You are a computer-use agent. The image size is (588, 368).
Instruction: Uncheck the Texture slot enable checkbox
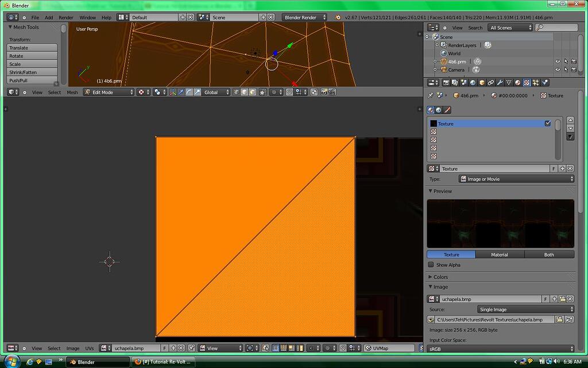[x=547, y=123]
